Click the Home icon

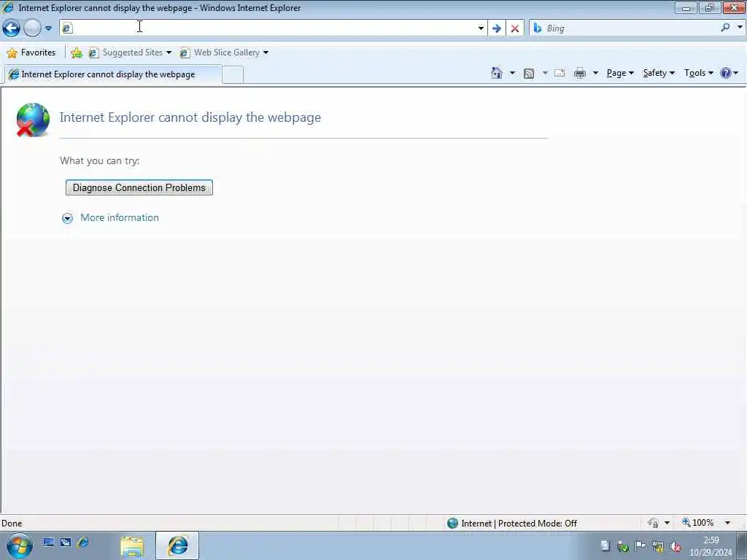pos(496,73)
